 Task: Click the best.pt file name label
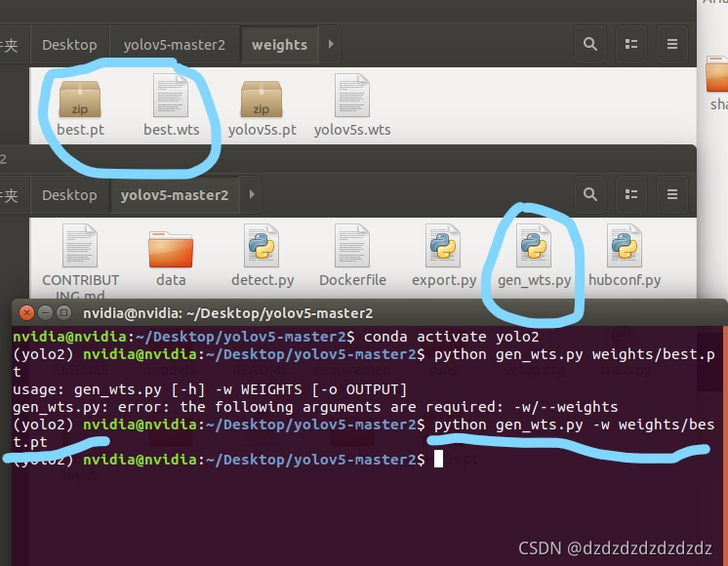coord(80,130)
